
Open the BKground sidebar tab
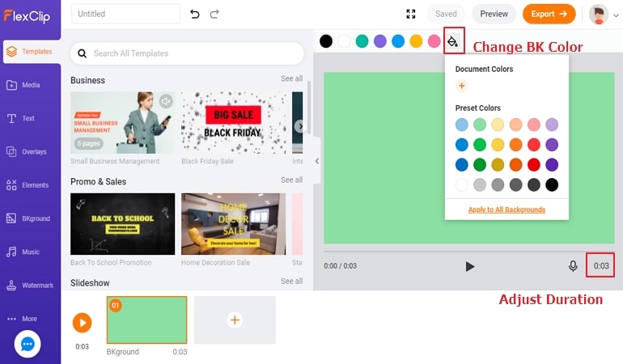click(x=30, y=218)
